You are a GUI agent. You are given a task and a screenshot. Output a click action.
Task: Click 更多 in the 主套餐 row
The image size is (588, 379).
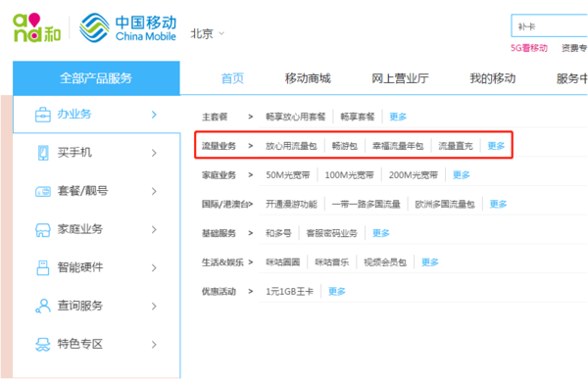point(398,117)
